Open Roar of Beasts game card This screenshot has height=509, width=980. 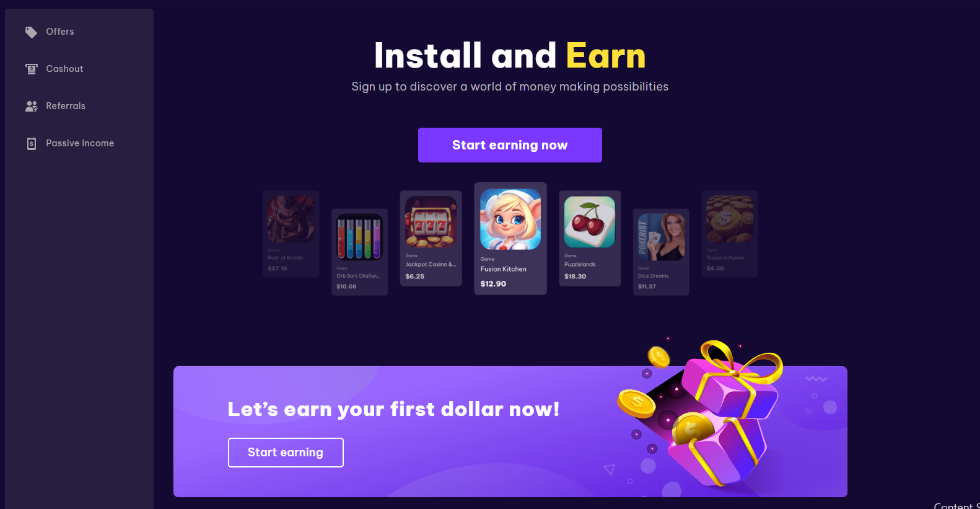(291, 234)
